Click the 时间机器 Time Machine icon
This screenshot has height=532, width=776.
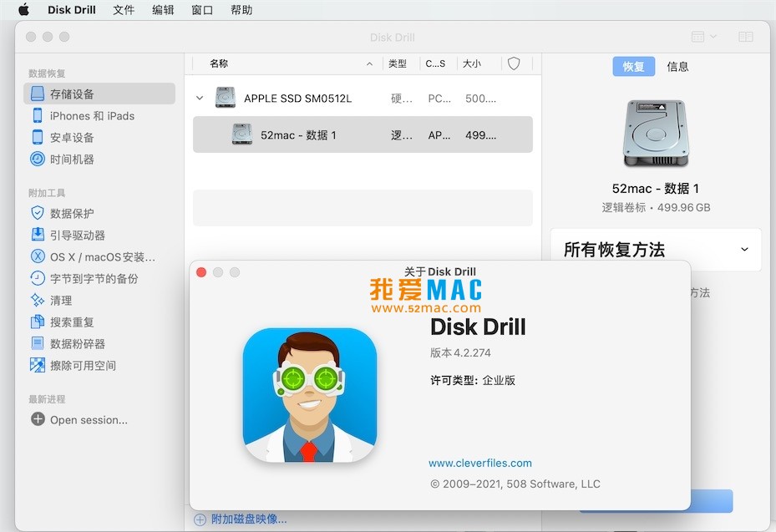38,159
